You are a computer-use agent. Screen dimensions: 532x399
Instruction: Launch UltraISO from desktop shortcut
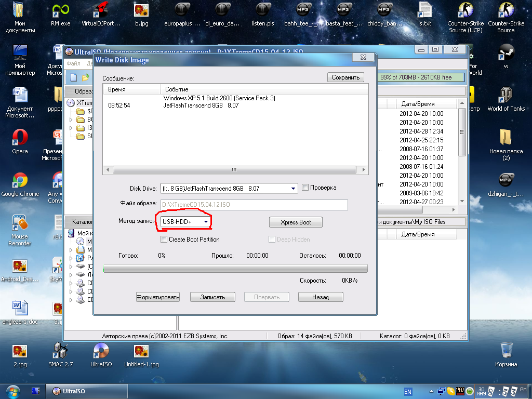(x=101, y=355)
